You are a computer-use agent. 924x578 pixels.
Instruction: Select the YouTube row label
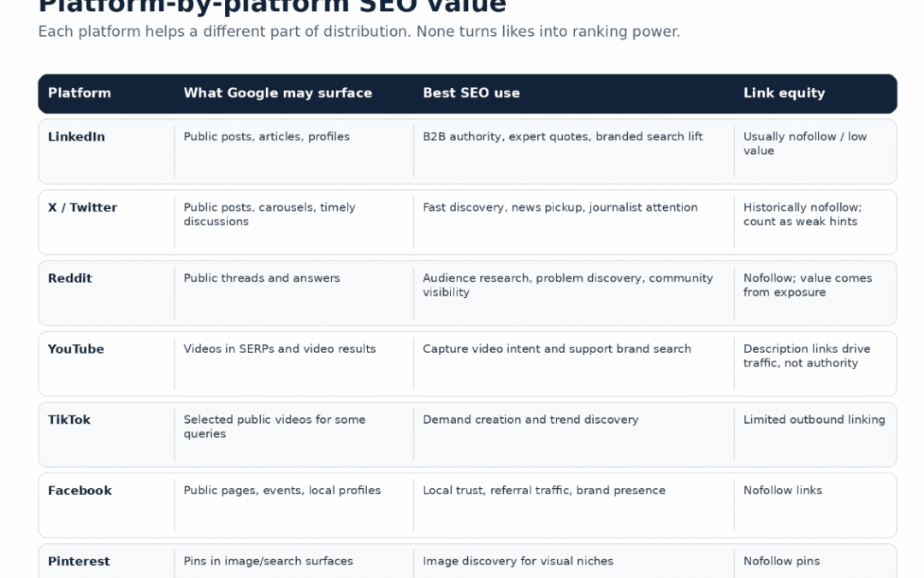click(x=75, y=349)
